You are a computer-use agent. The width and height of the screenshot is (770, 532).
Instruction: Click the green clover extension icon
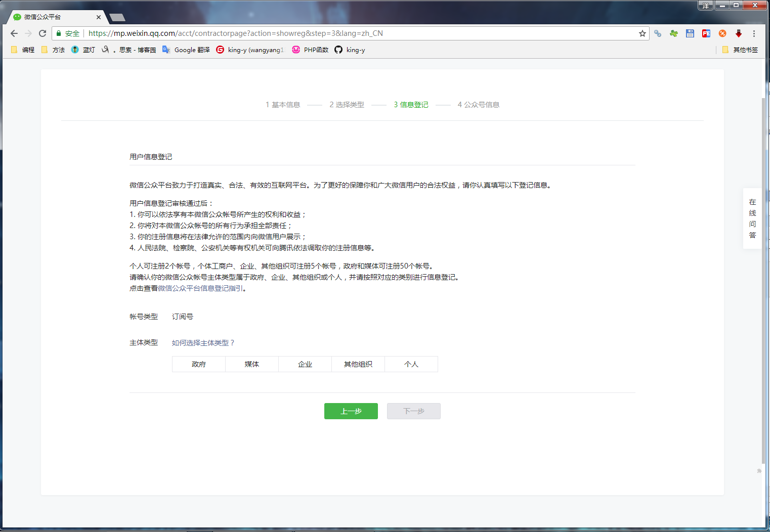pyautogui.click(x=674, y=33)
